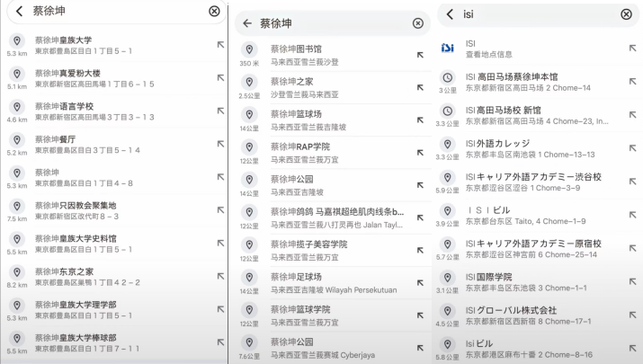The width and height of the screenshot is (643, 364).
Task: Select 蔡徐坤只因教会聚集地 result
Action: [x=114, y=210]
